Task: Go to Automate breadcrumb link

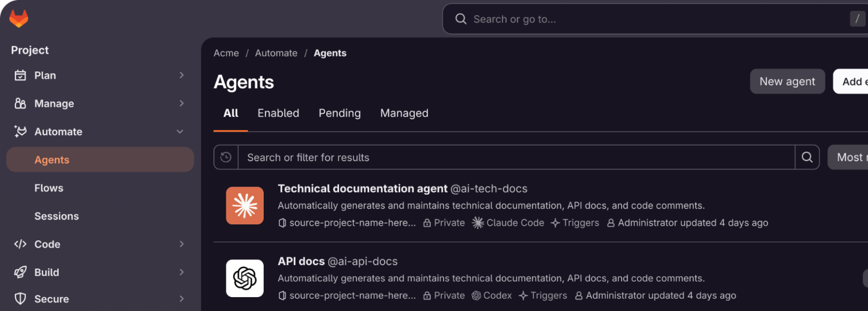Action: pyautogui.click(x=276, y=53)
